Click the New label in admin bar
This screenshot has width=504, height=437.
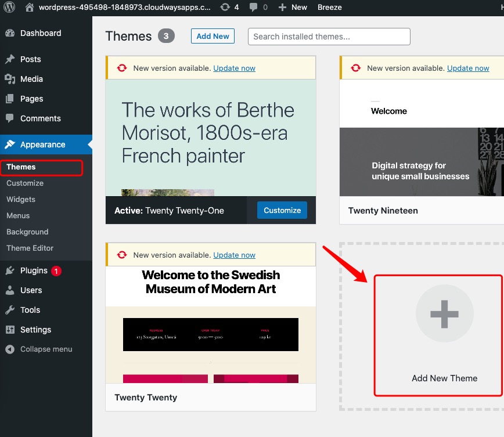(x=299, y=7)
